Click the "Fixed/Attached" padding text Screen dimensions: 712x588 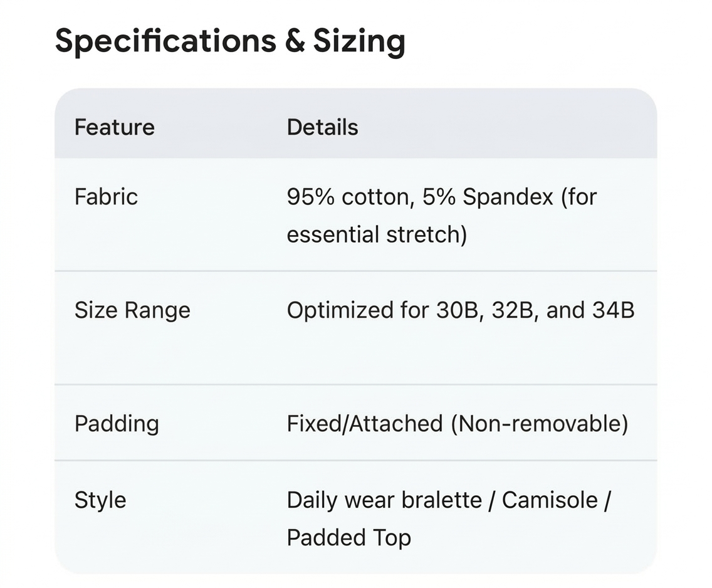tap(365, 424)
